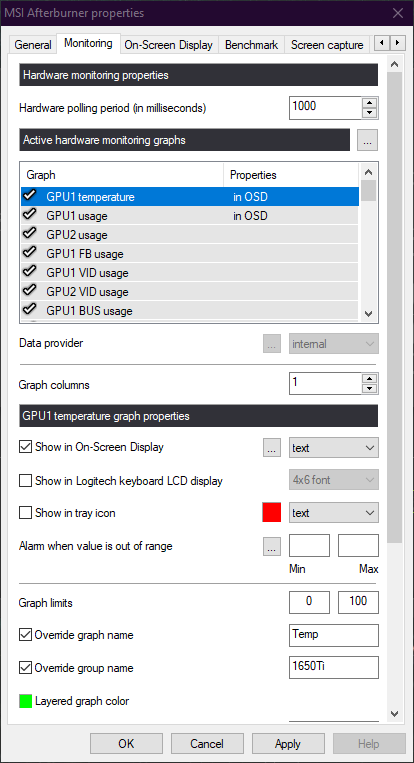The height and width of the screenshot is (763, 414).
Task: Open the active monitoring graphs options button
Action: pos(367,140)
